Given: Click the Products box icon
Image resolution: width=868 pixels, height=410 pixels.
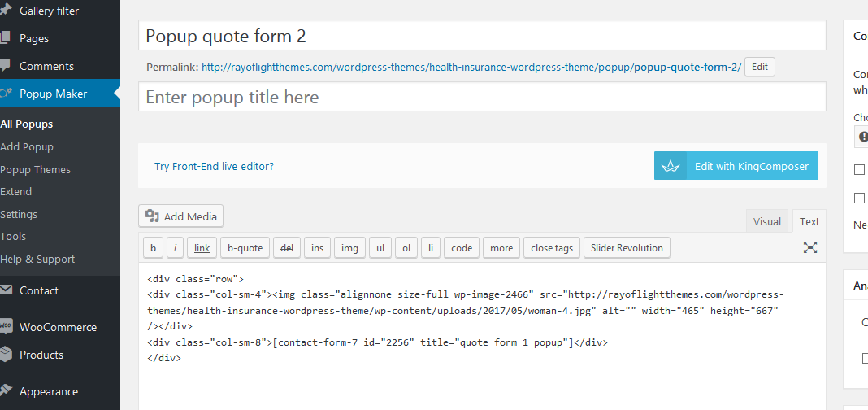Looking at the screenshot, I should pyautogui.click(x=6, y=355).
